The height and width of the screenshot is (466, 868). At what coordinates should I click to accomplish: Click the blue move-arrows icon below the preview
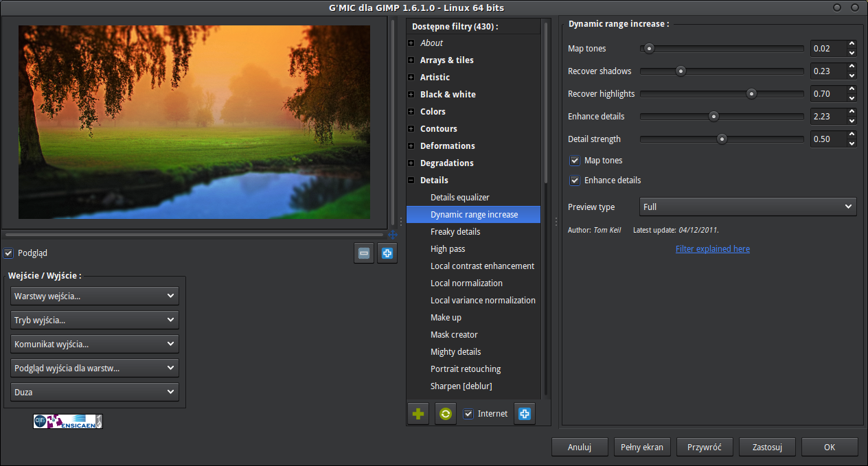[393, 235]
